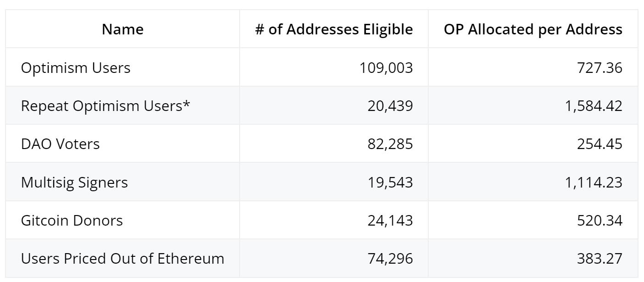Click the "Gitcoin Donors" row name
Image resolution: width=644 pixels, height=282 pixels.
click(x=72, y=221)
